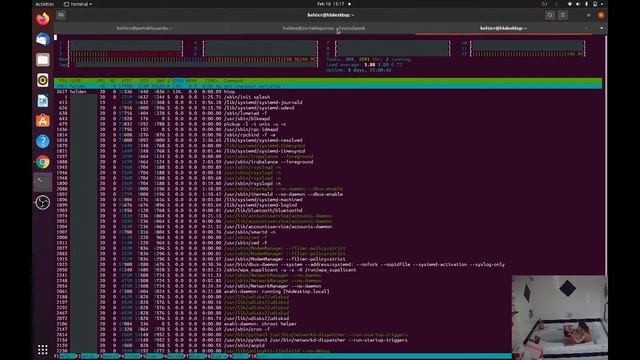Switch to the portablepanda spark repos tab
Image resolution: width=640 pixels, height=360 pixels.
coord(324,28)
